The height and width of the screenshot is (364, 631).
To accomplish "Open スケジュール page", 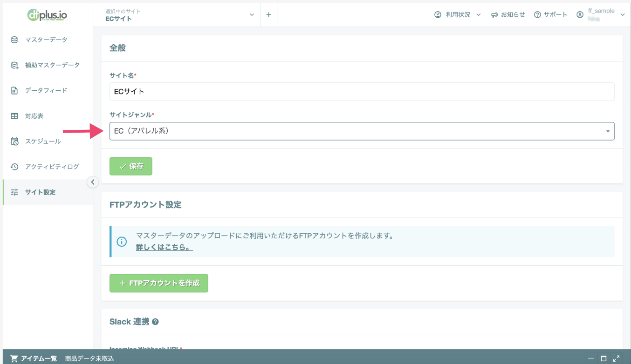I will 48,141.
